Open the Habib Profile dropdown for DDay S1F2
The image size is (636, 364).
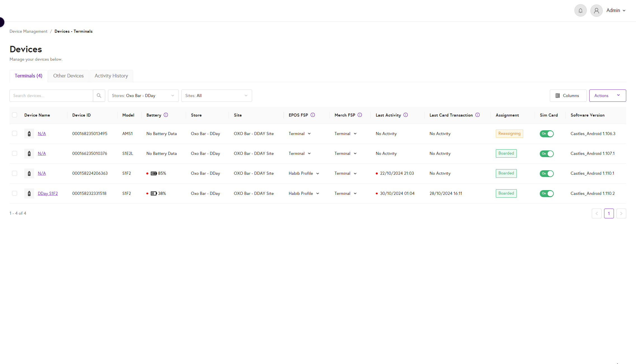click(304, 193)
